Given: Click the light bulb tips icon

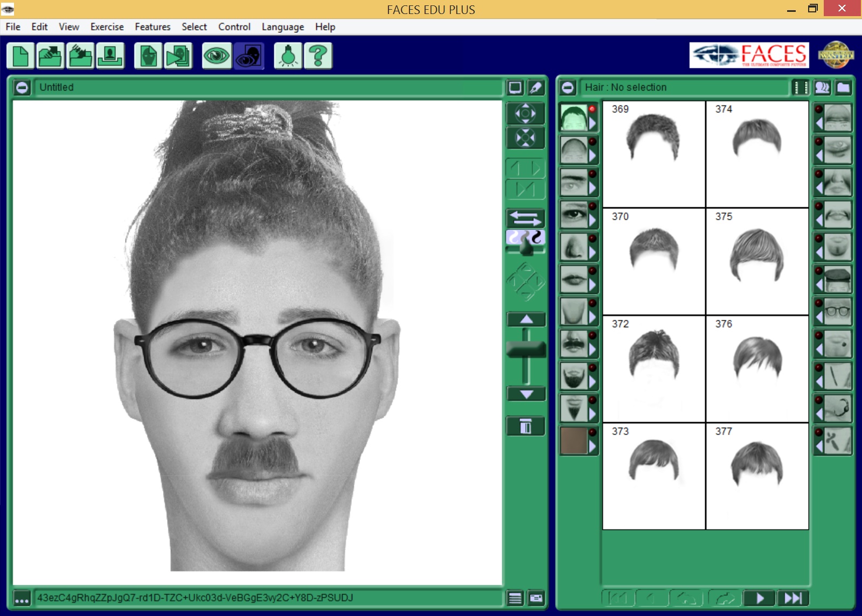Looking at the screenshot, I should pyautogui.click(x=288, y=56).
